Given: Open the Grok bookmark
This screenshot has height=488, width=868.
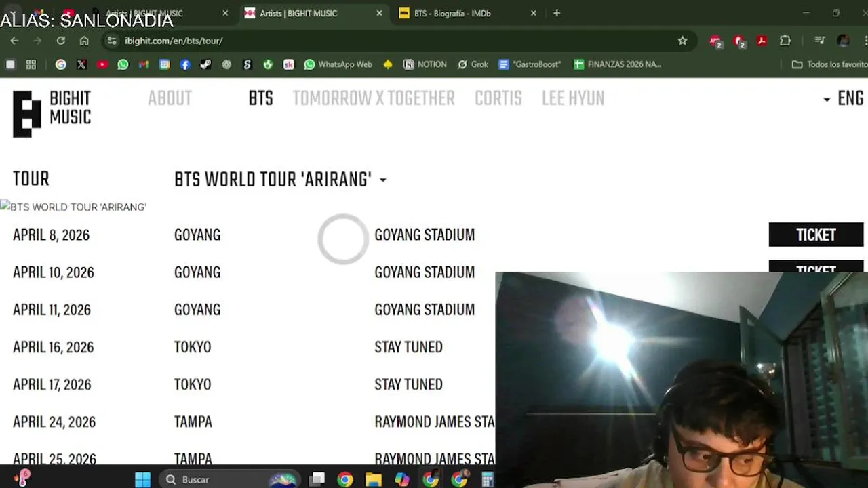Looking at the screenshot, I should click(473, 64).
